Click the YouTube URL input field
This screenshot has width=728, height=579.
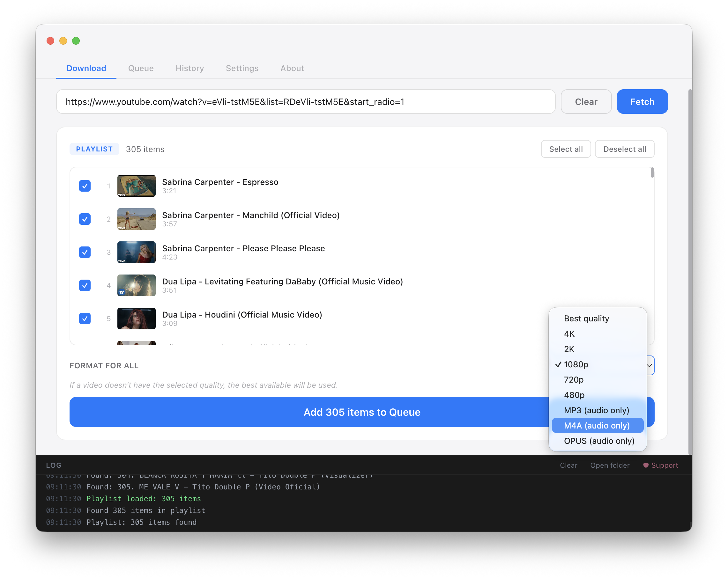point(306,102)
